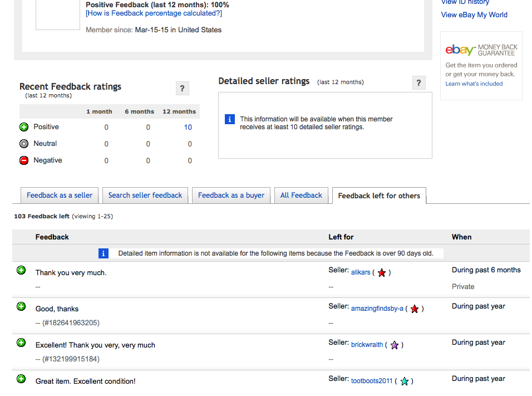Click positive icon beside 'Excellent! Thank you very'
Screen dimensions: 532x396
pyautogui.click(x=21, y=343)
